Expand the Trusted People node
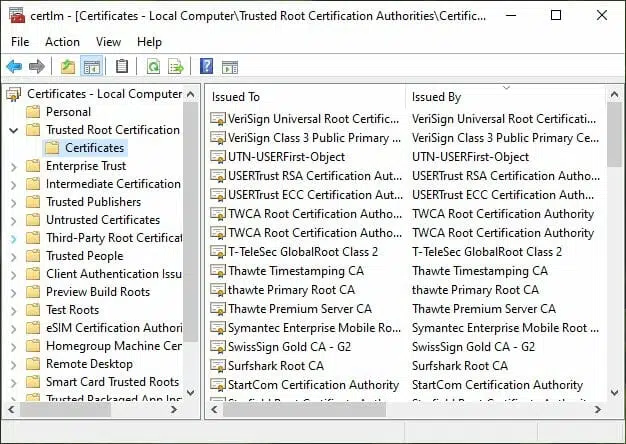 pyautogui.click(x=14, y=256)
